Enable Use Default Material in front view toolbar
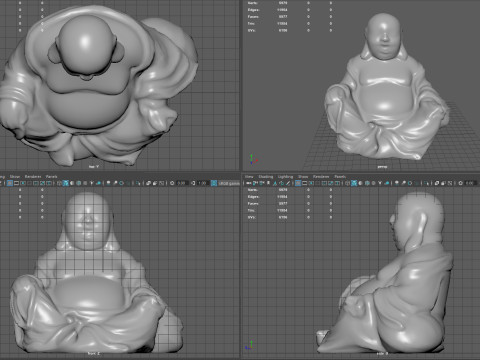Screen dimensions: 480x360 pos(72,183)
